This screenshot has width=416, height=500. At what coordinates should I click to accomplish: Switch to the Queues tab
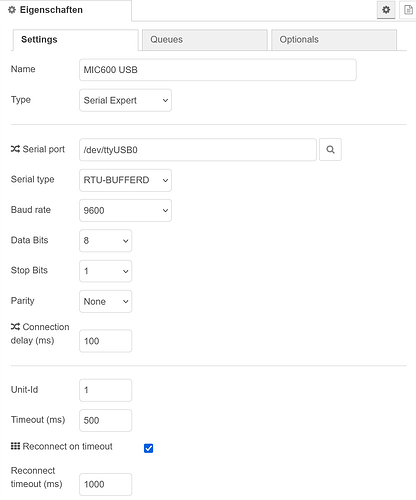pyautogui.click(x=205, y=40)
